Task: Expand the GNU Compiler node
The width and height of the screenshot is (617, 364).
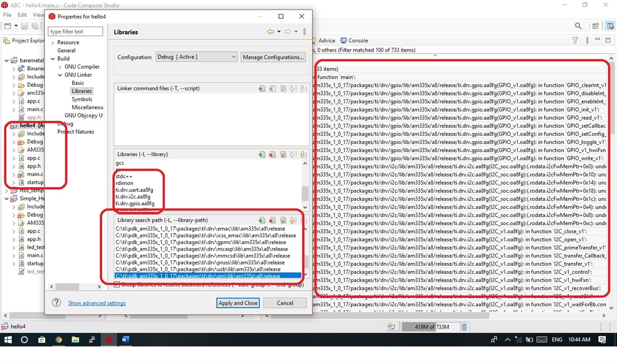Action: pyautogui.click(x=60, y=67)
